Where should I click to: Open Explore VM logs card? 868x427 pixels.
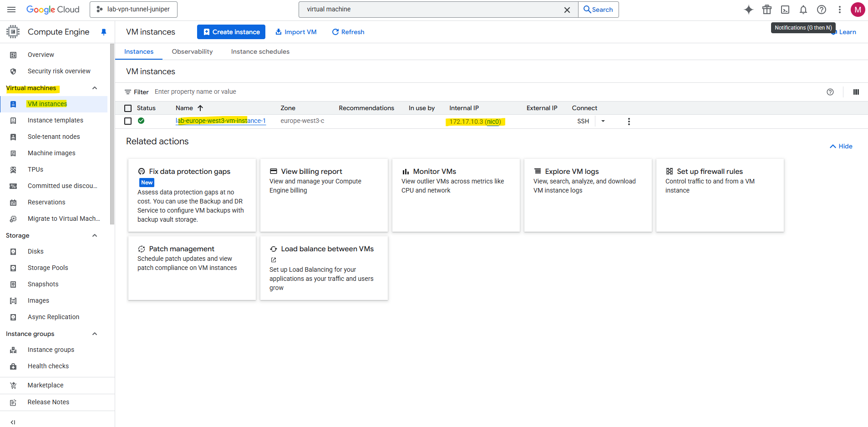(x=588, y=195)
